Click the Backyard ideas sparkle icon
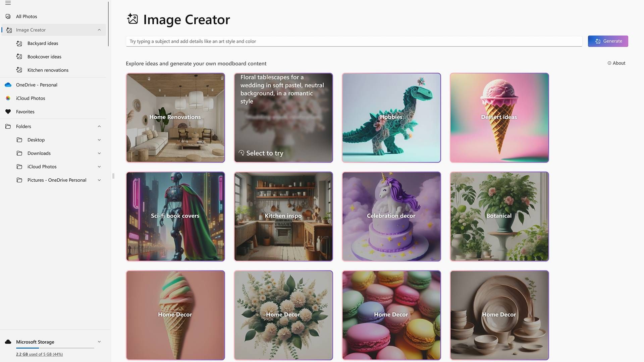The width and height of the screenshot is (644, 362). pyautogui.click(x=19, y=43)
